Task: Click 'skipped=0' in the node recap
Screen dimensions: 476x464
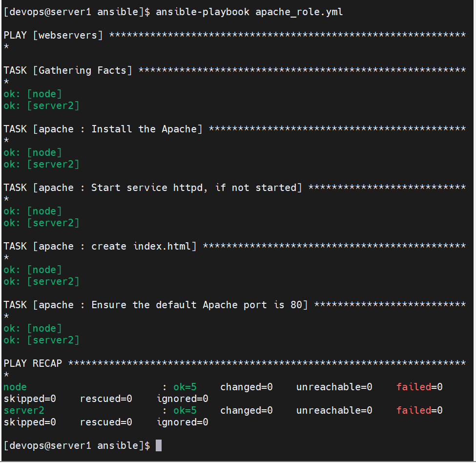Action: [30, 399]
